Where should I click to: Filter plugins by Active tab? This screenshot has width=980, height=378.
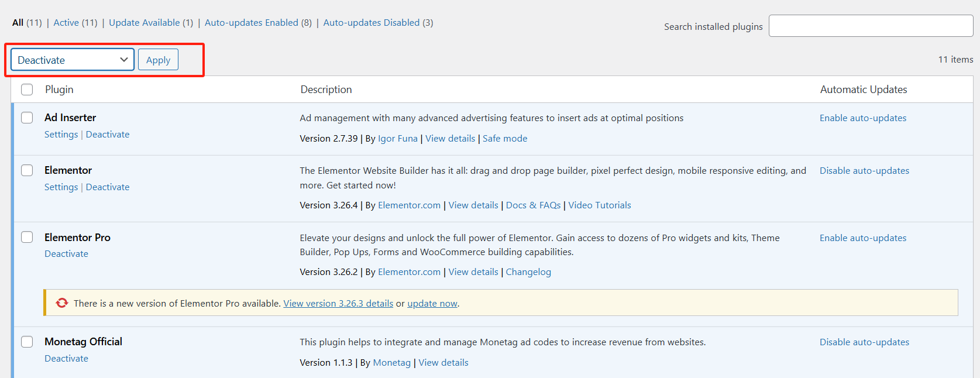click(x=66, y=22)
